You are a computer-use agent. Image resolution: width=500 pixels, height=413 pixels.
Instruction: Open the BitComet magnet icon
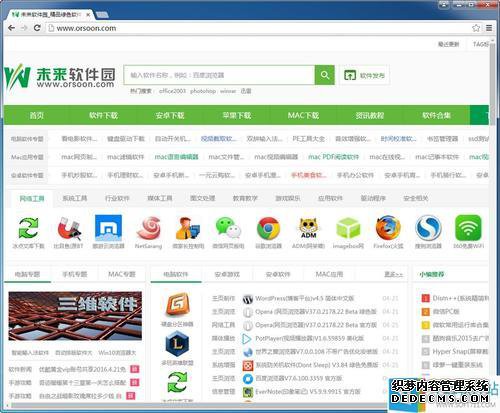(x=69, y=229)
